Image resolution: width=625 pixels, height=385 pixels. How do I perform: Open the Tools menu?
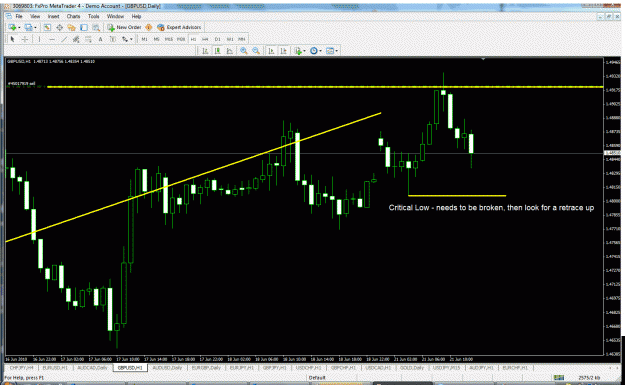94,16
